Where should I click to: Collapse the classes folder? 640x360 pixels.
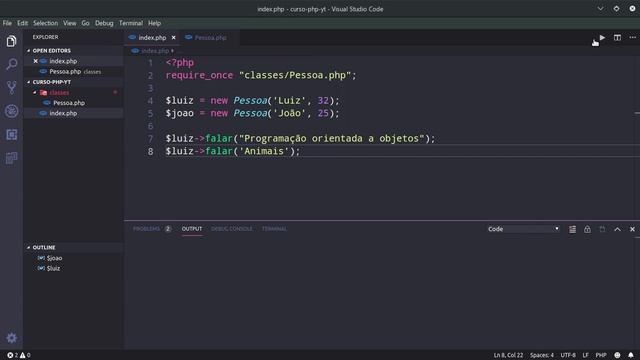coord(59,93)
